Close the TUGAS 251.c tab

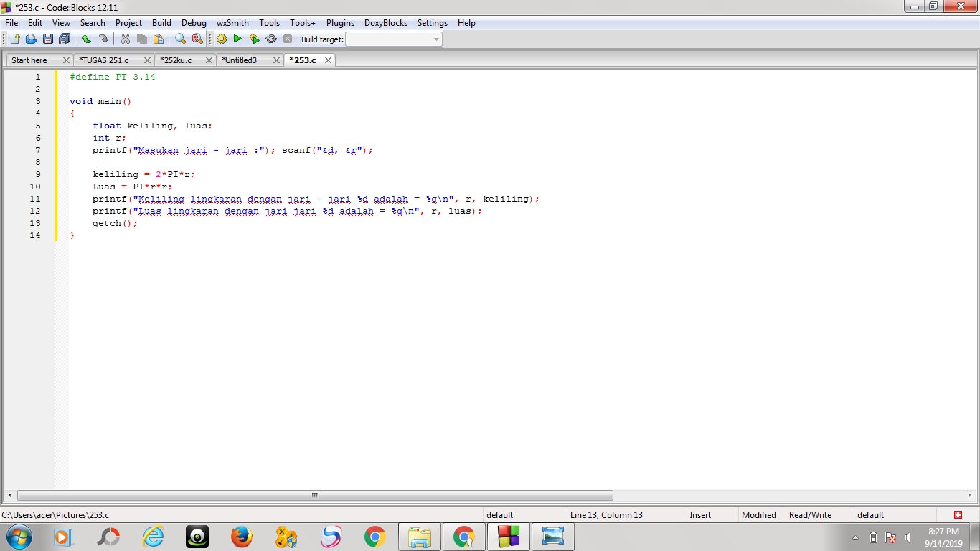[148, 60]
